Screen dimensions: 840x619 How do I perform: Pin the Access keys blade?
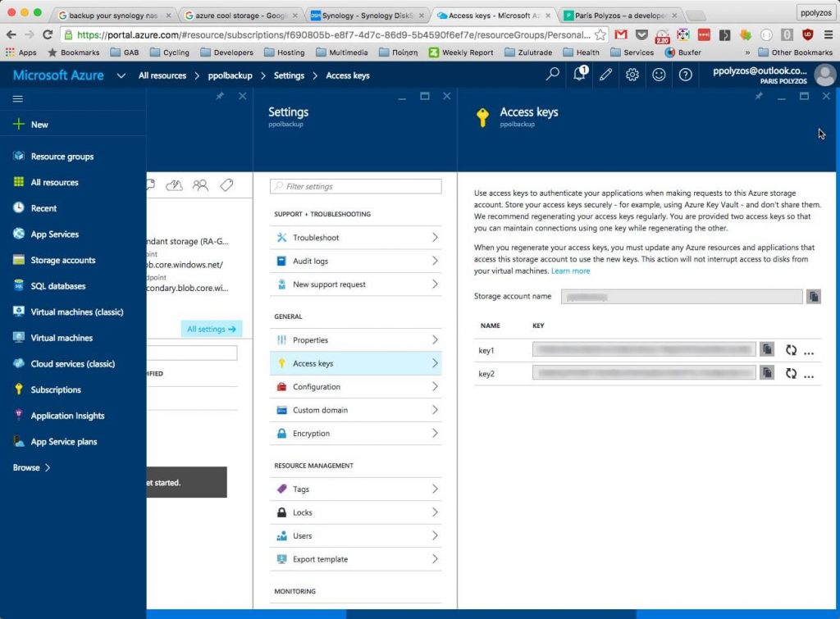pos(759,97)
